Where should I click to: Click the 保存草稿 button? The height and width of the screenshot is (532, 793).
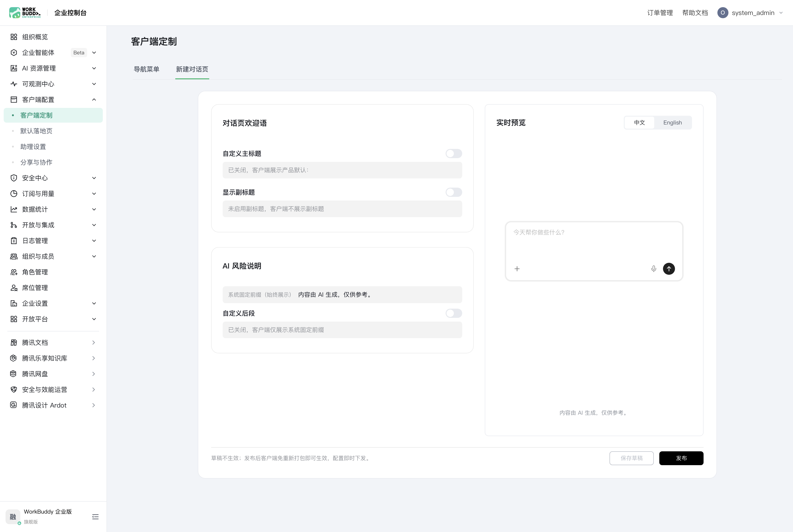(x=631, y=458)
